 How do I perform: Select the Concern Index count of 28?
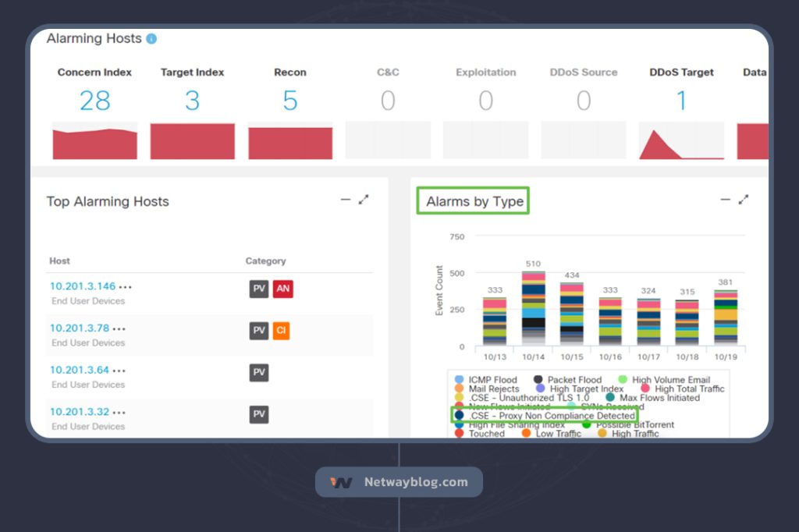point(94,101)
